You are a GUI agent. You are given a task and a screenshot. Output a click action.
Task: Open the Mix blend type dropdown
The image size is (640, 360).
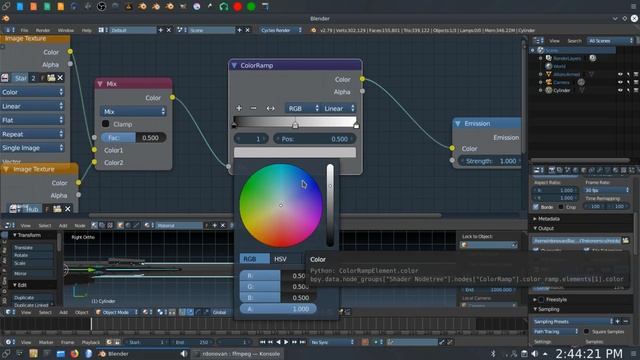133,111
